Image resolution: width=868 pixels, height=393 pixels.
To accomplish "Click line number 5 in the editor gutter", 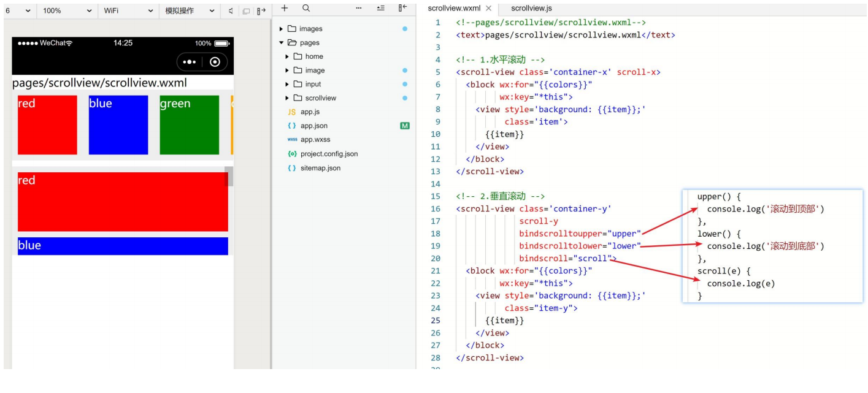I will pos(438,72).
